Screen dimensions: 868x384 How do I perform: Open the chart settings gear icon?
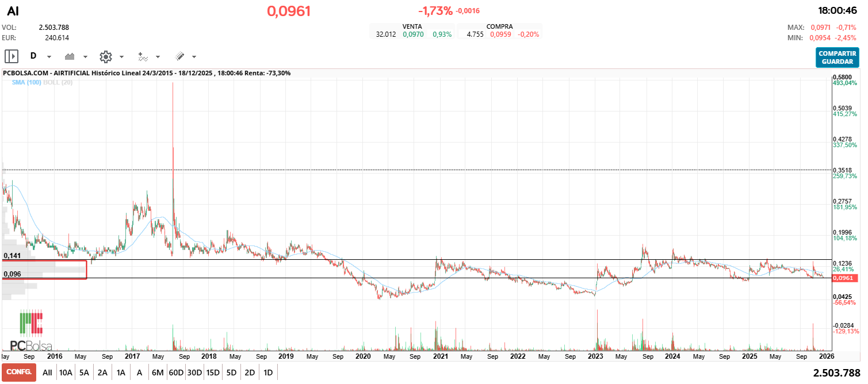pyautogui.click(x=106, y=56)
